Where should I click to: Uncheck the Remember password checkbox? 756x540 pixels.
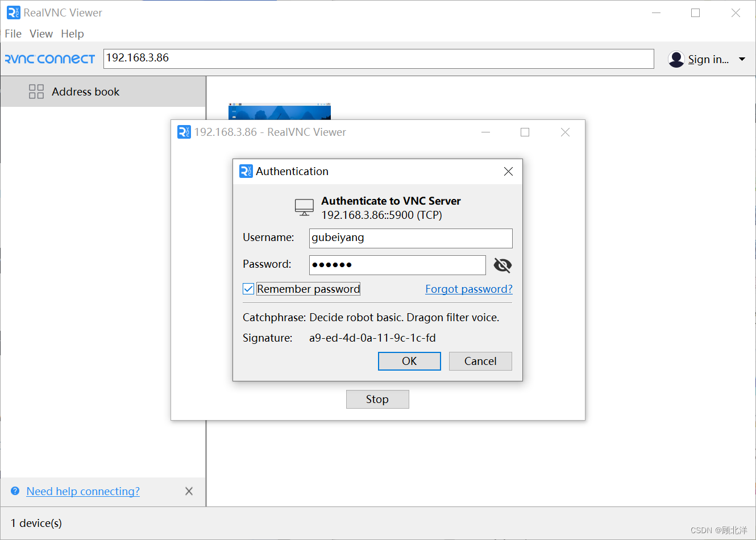pos(248,289)
